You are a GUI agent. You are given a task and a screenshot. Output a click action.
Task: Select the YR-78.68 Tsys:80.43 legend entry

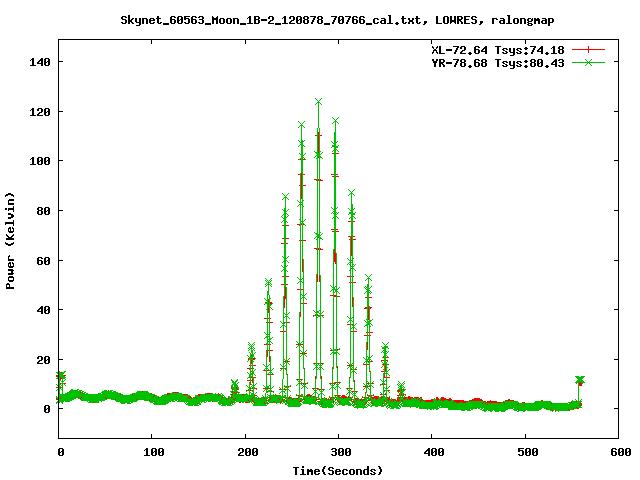click(x=498, y=63)
